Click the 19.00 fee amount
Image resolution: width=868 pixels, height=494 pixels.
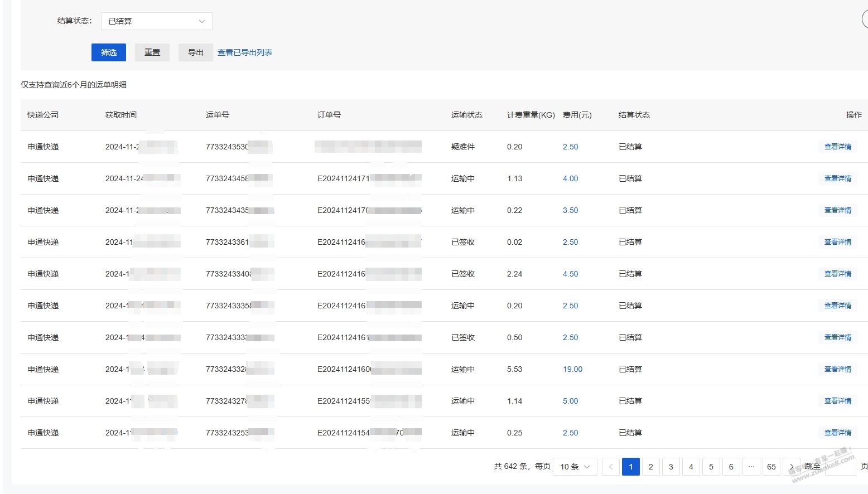572,369
